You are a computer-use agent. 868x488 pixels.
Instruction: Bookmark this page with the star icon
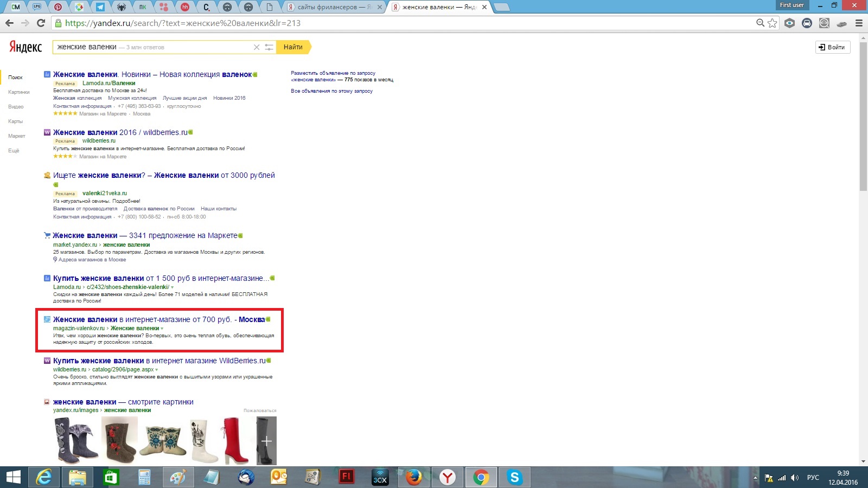[772, 23]
